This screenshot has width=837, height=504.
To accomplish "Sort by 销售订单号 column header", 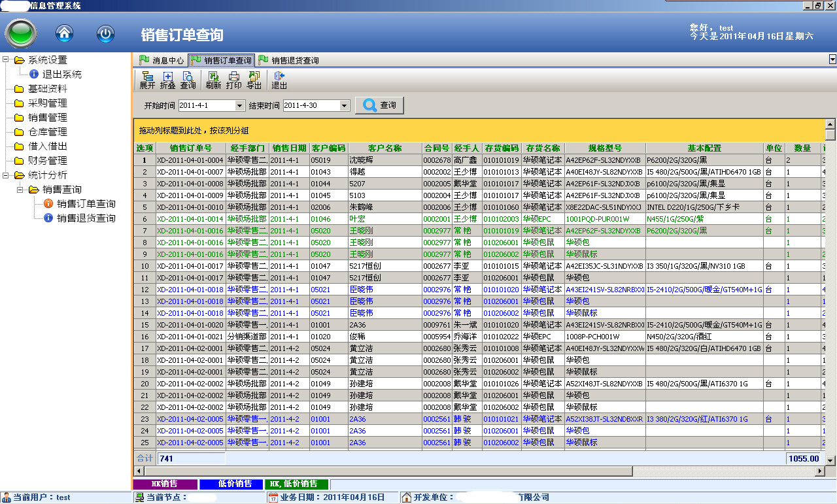I will coord(190,148).
